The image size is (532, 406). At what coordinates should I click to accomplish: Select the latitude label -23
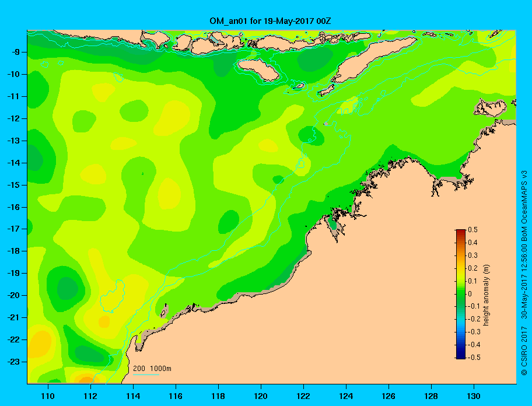pyautogui.click(x=13, y=362)
